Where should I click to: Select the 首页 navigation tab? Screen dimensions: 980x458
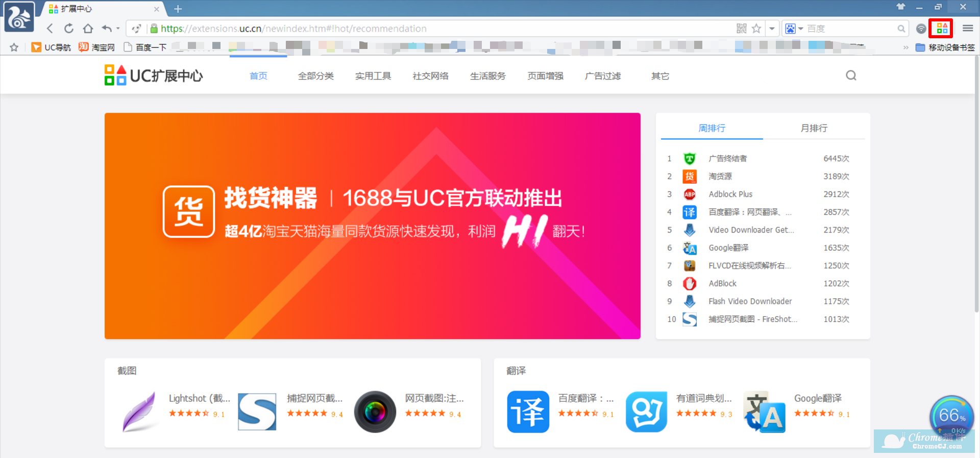pyautogui.click(x=258, y=76)
